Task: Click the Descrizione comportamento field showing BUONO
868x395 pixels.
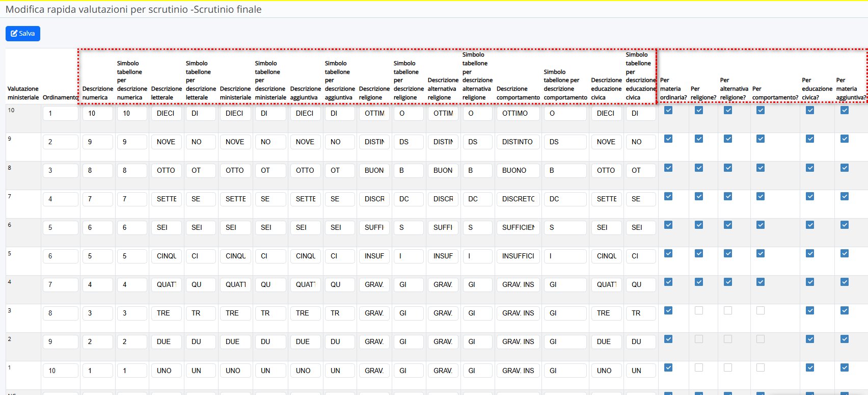Action: point(518,170)
